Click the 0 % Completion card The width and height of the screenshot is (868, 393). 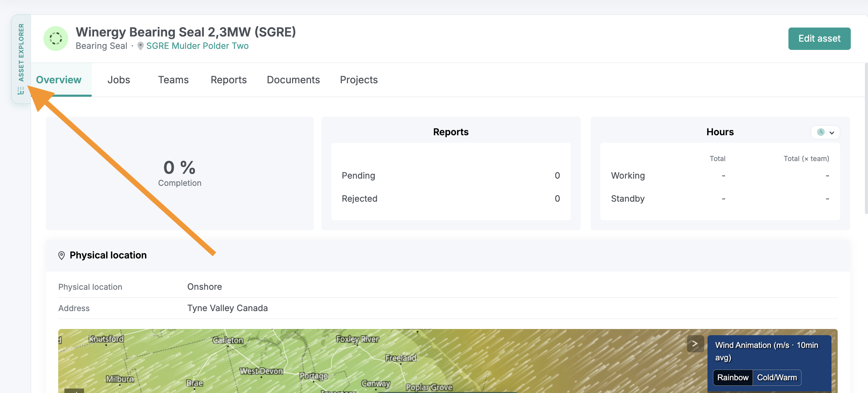(180, 173)
